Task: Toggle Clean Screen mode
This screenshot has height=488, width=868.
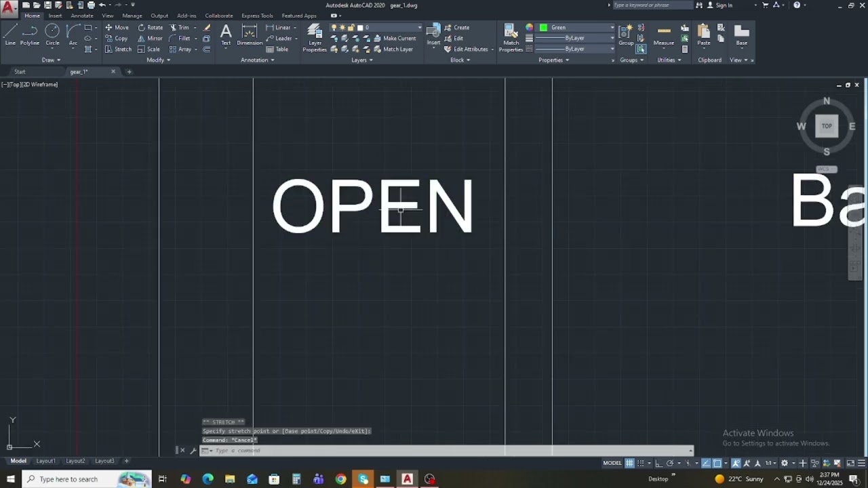Action: [x=850, y=463]
